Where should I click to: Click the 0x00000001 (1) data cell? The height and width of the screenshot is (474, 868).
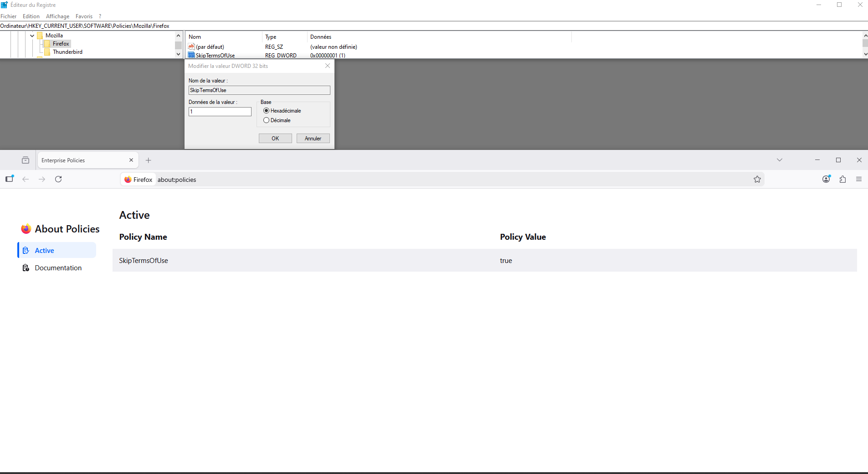[328, 56]
